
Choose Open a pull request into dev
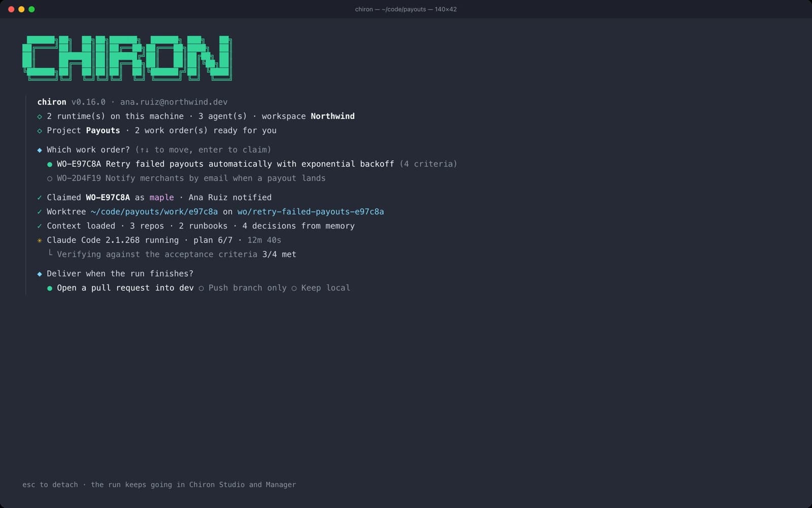120,288
